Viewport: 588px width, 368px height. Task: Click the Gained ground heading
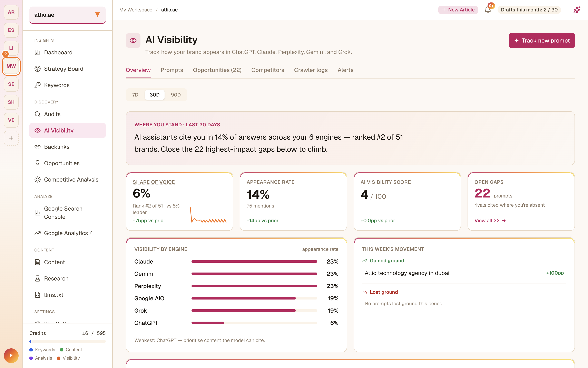387,260
